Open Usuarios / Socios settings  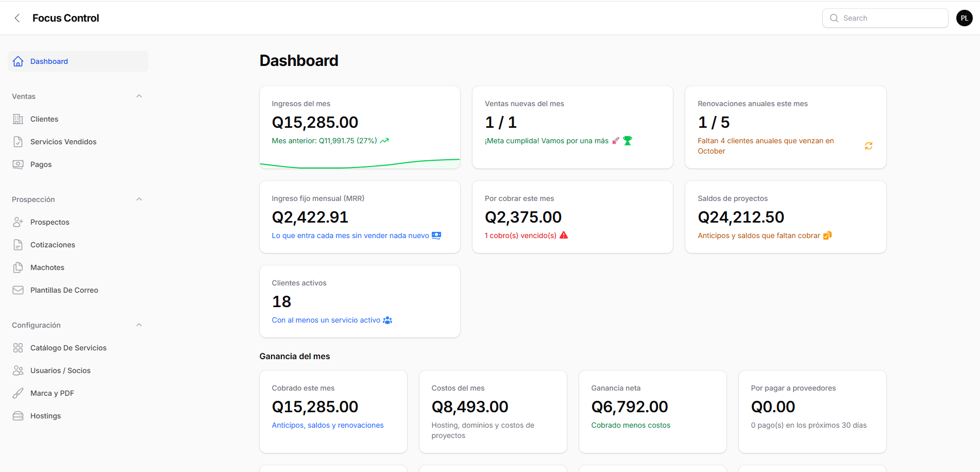point(78,370)
